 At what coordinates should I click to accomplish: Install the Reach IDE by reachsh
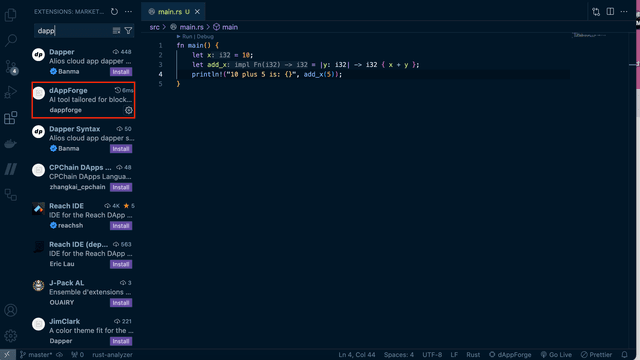pos(121,226)
